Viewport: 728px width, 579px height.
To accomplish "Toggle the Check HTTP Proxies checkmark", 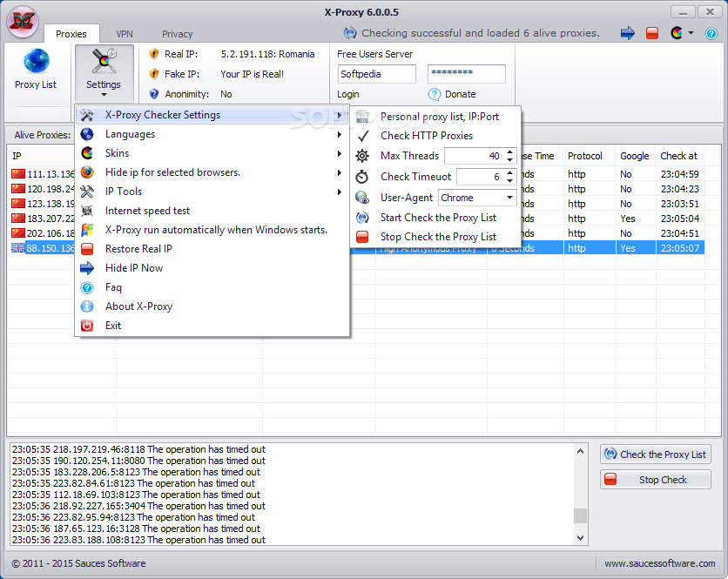I will tap(363, 136).
